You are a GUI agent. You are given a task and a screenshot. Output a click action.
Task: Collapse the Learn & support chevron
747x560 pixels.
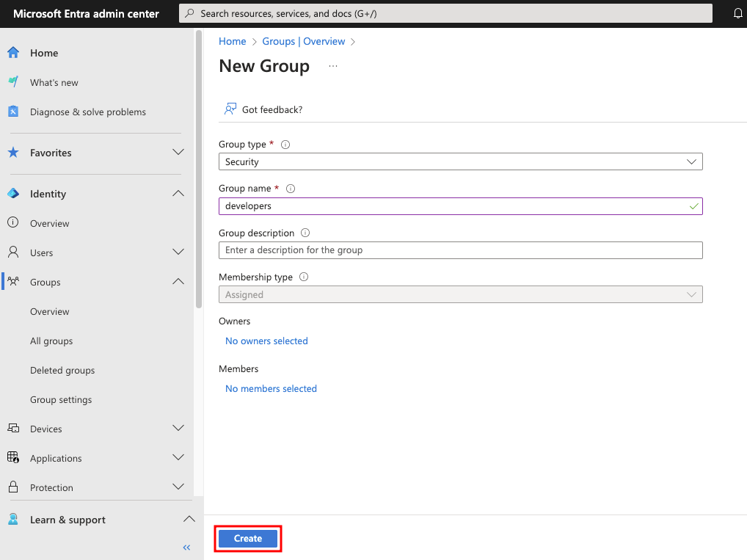coord(189,519)
